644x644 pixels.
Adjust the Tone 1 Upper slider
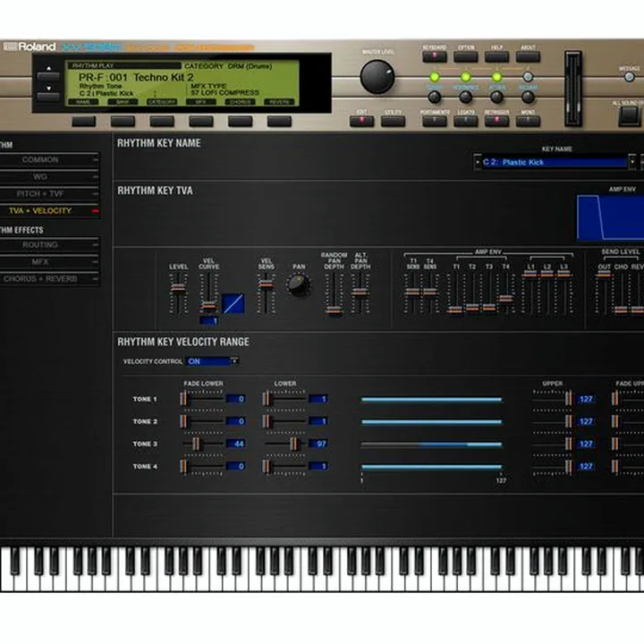tap(568, 399)
